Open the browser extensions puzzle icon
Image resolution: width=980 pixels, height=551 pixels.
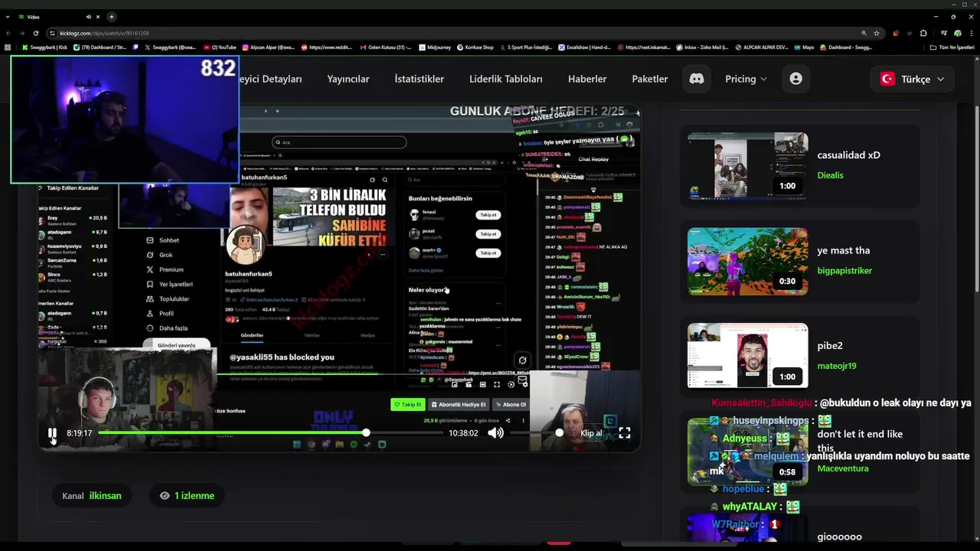[x=923, y=33]
